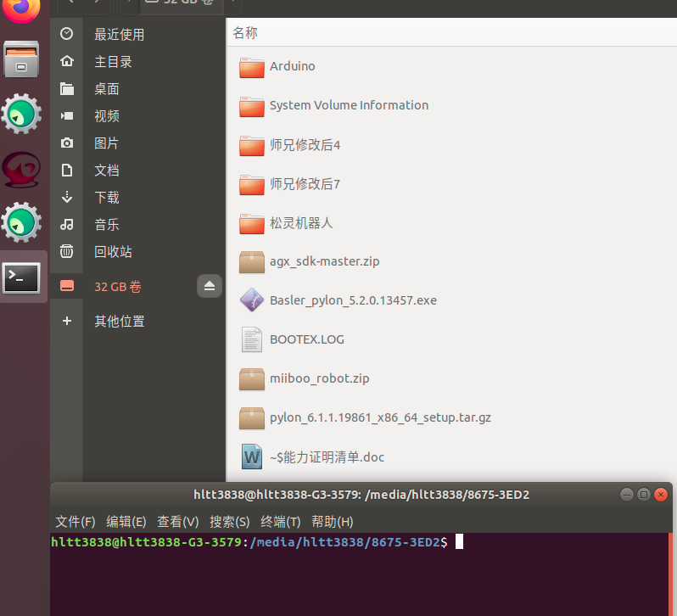This screenshot has width=677, height=616.
Task: Click the file name pylon_6.1.1.19861_x86_64_setup.tar.gz
Action: coord(380,417)
